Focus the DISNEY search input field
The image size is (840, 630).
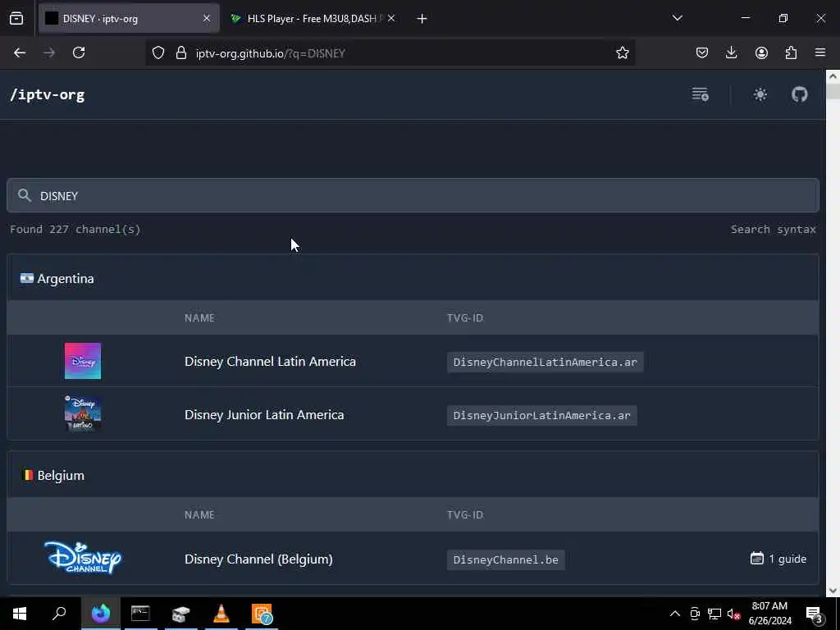(413, 195)
